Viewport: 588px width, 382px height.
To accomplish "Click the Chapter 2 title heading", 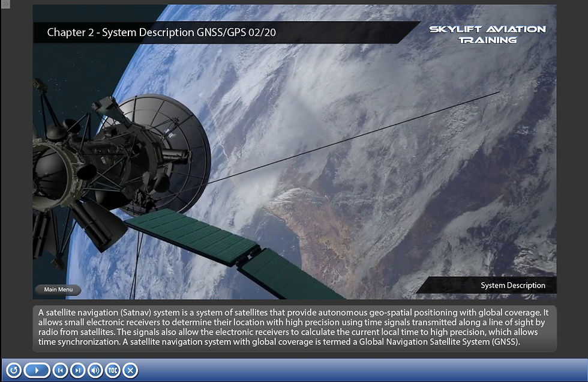I will click(161, 32).
